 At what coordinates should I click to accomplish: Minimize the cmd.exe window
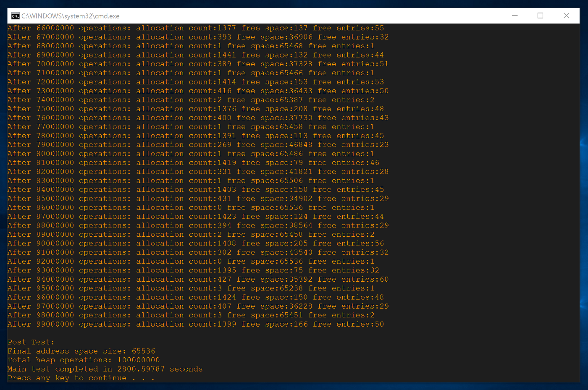click(514, 16)
